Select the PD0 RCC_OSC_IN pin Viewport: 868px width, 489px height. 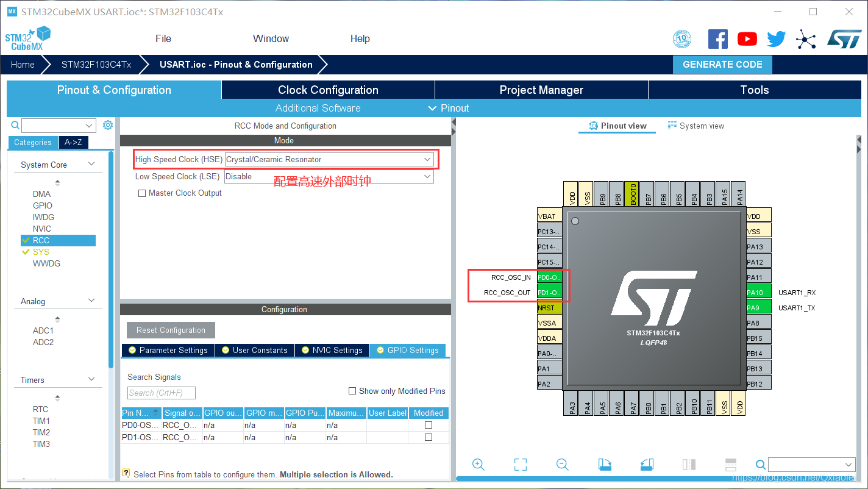(x=550, y=277)
